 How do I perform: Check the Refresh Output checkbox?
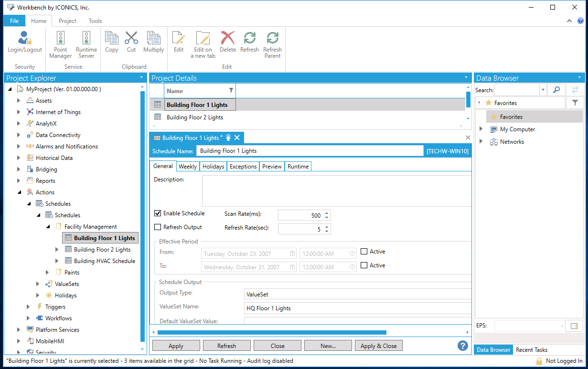(x=158, y=227)
